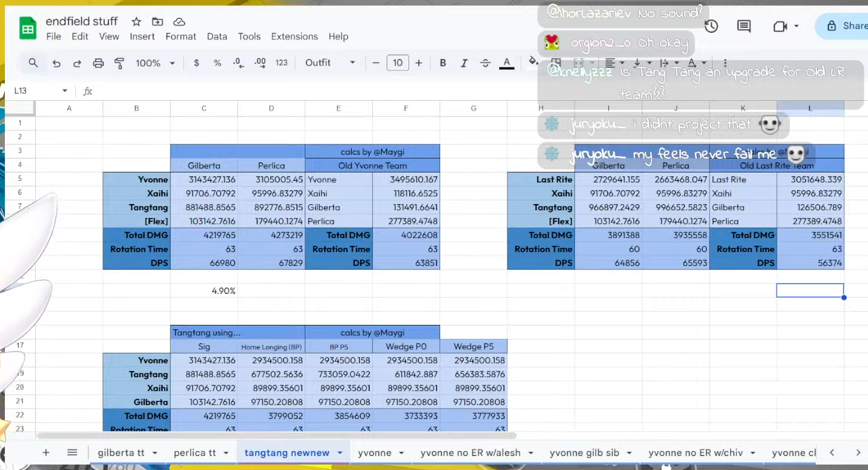Image resolution: width=868 pixels, height=470 pixels.
Task: Open the perlica tt tab options arrow
Action: click(x=226, y=453)
